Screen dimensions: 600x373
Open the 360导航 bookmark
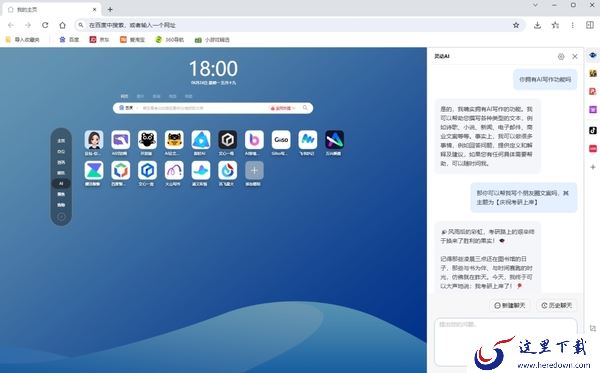pos(170,40)
